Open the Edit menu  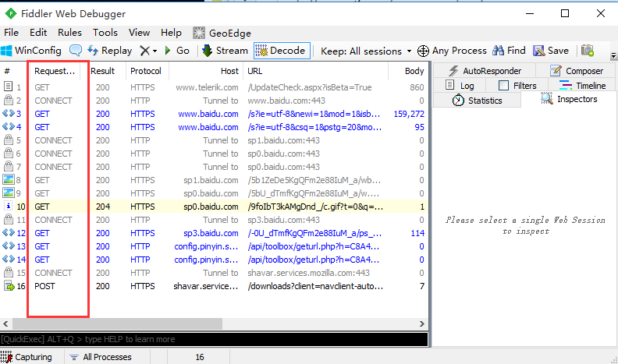pos(38,33)
